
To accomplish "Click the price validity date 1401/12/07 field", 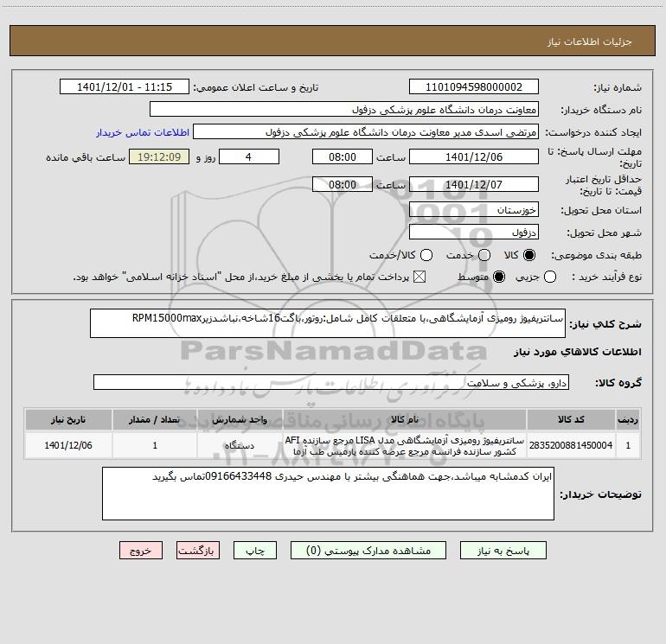I will click(474, 185).
